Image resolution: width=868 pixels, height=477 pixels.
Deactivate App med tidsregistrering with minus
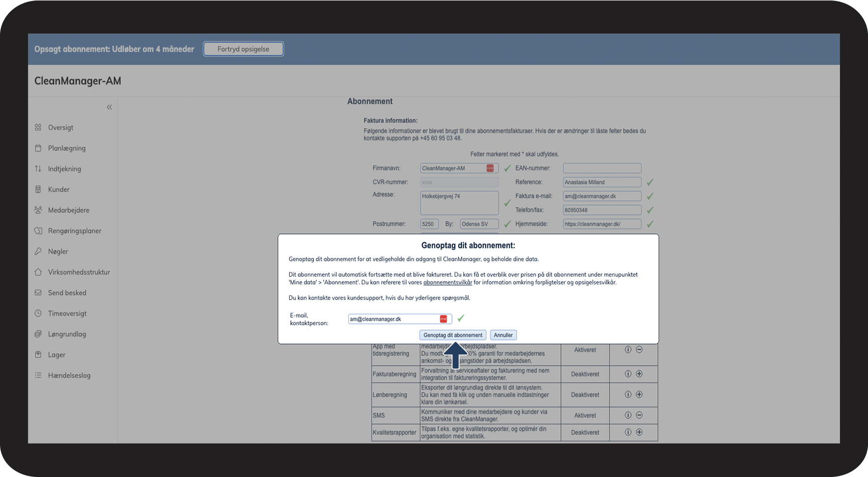point(639,350)
